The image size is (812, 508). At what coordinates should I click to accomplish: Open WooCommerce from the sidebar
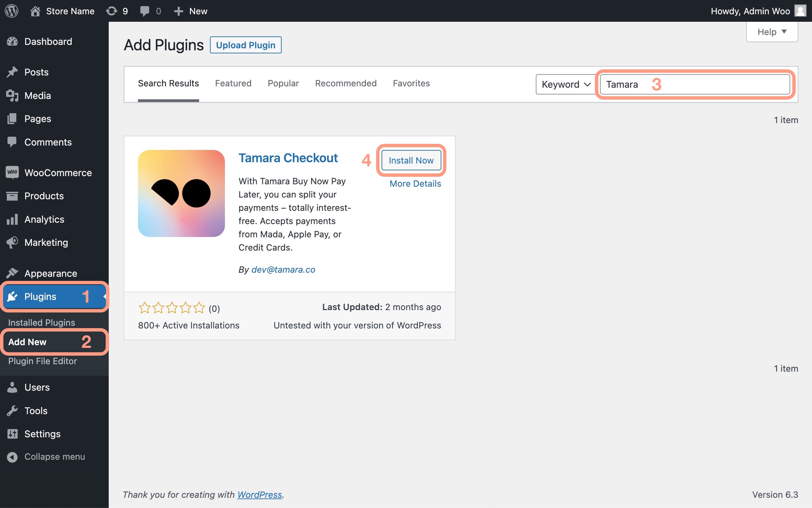(x=58, y=173)
